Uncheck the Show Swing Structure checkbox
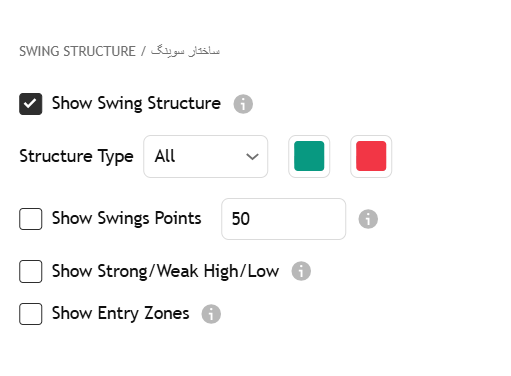The width and height of the screenshot is (511, 376). coord(31,104)
